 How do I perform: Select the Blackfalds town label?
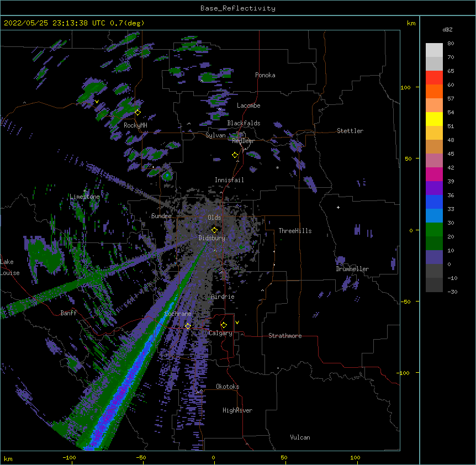pos(244,123)
